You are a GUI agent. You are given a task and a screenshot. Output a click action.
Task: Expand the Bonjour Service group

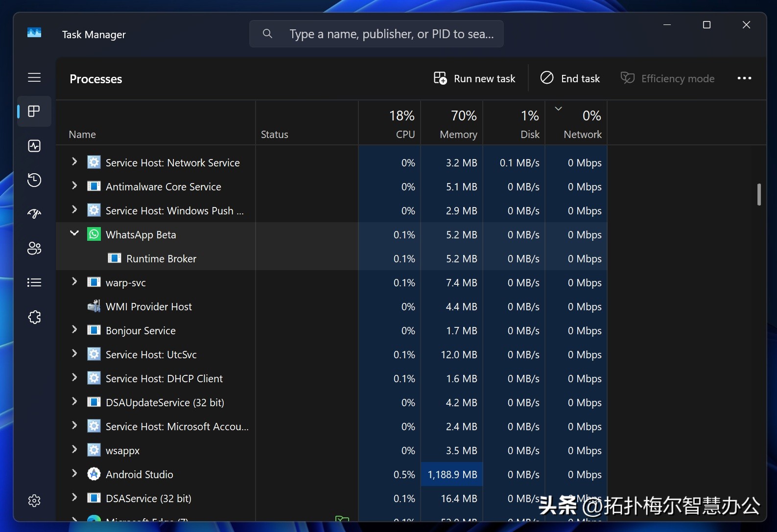[x=74, y=329]
